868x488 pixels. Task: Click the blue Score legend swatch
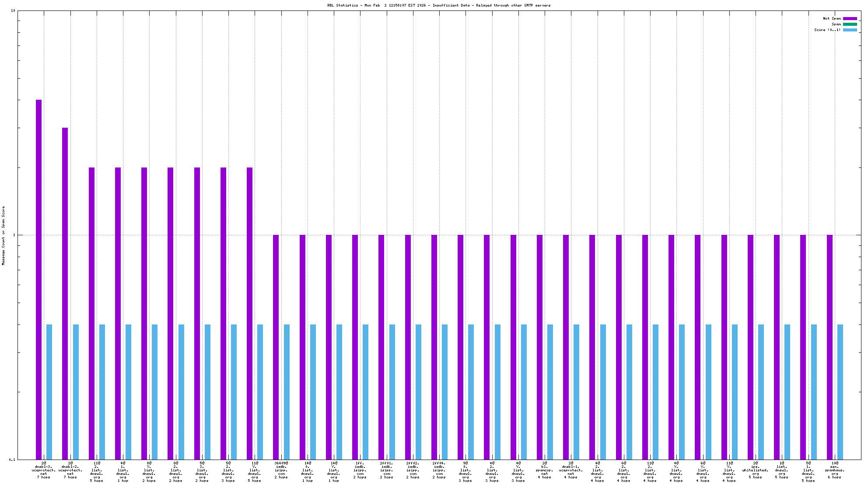coord(850,30)
